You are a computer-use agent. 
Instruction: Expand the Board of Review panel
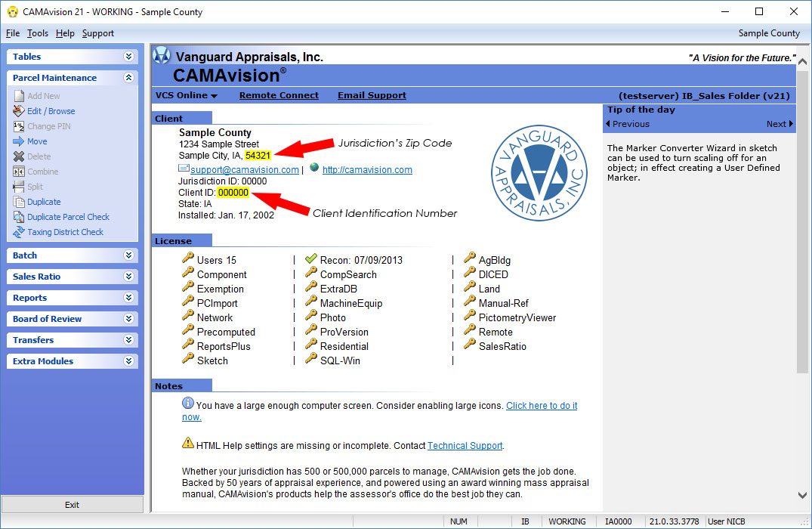[x=128, y=319]
